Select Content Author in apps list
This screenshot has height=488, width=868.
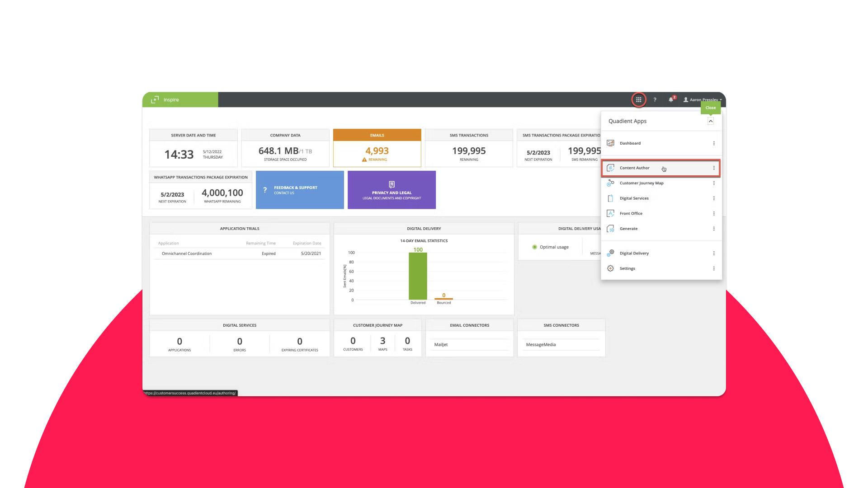coord(634,168)
